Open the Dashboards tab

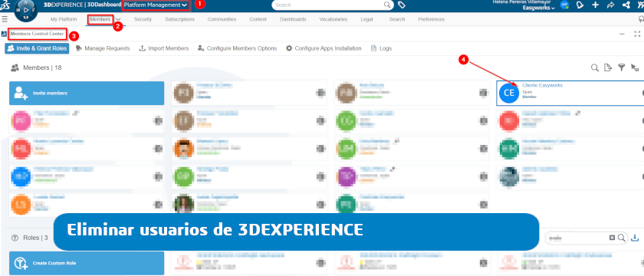(x=293, y=19)
